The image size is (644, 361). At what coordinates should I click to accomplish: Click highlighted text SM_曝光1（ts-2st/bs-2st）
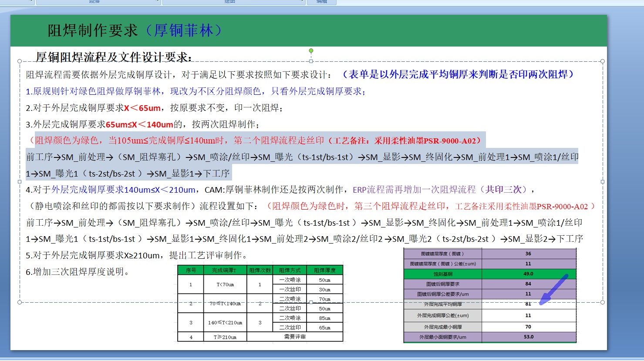[x=91, y=174]
